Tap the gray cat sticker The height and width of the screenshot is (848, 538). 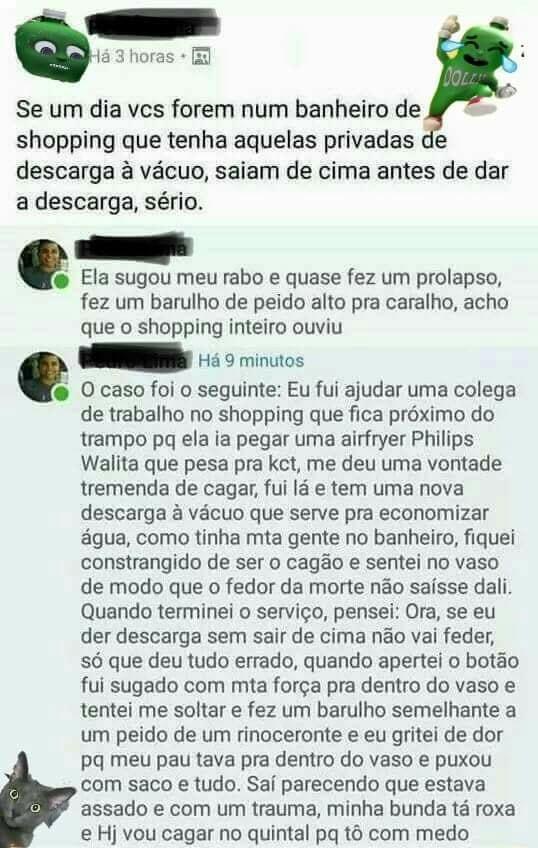point(34,799)
